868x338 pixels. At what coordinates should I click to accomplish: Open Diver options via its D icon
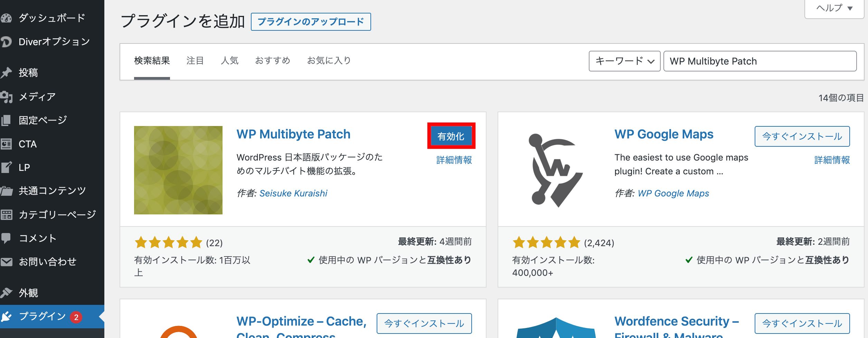coord(6,42)
